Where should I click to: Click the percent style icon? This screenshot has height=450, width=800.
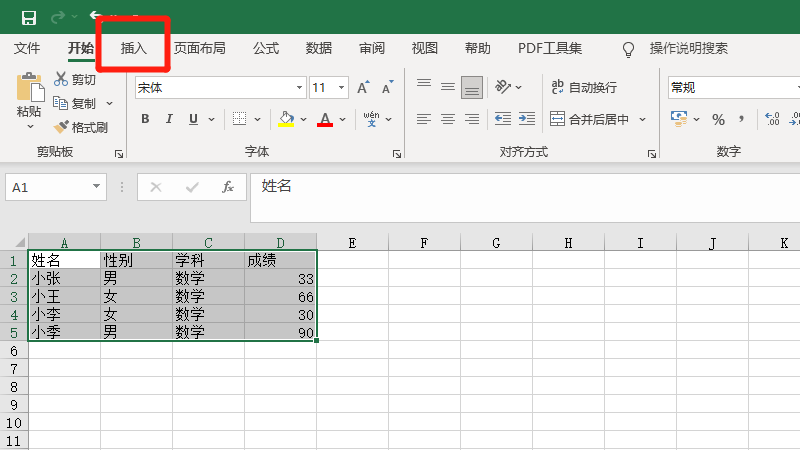(x=718, y=119)
